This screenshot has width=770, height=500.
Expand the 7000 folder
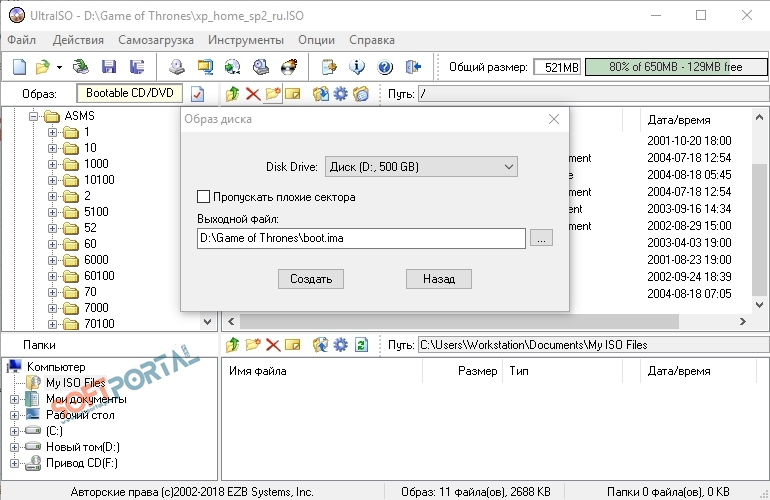(x=53, y=308)
